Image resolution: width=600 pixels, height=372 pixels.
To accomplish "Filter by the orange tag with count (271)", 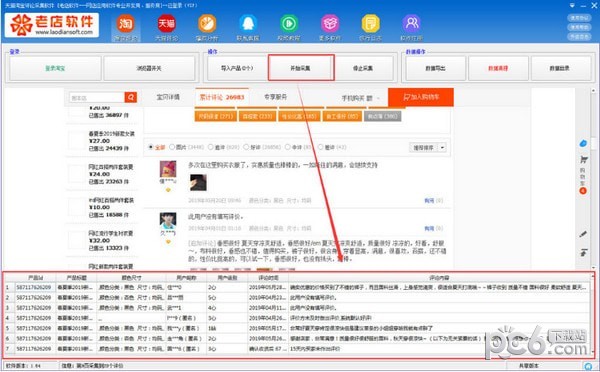I will point(215,116).
